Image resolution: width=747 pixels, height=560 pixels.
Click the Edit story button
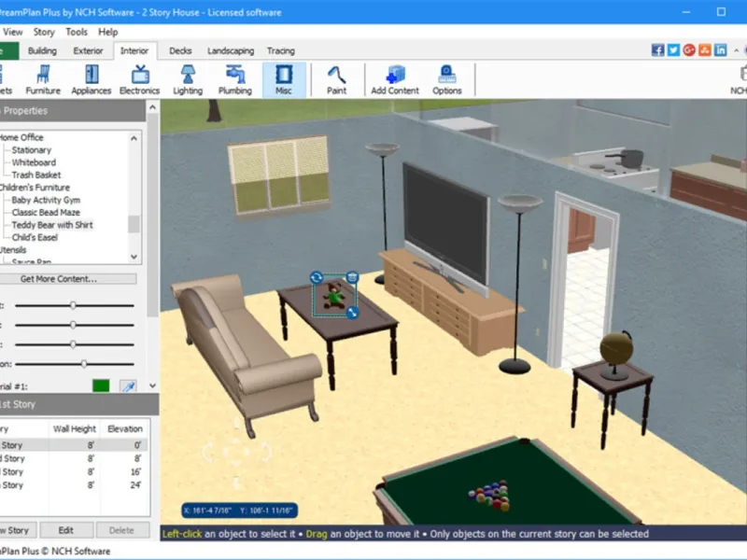click(x=65, y=530)
